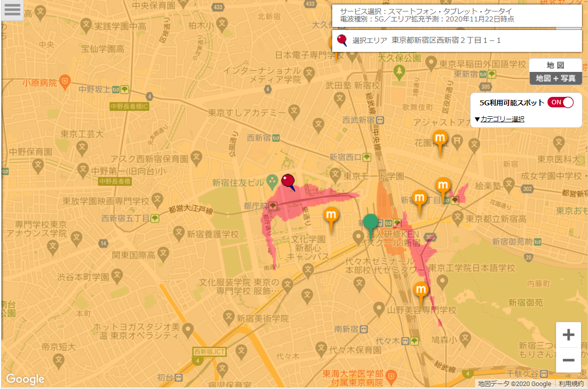
Task: Click the 西新宿五丁目 station icon
Action: point(154,218)
